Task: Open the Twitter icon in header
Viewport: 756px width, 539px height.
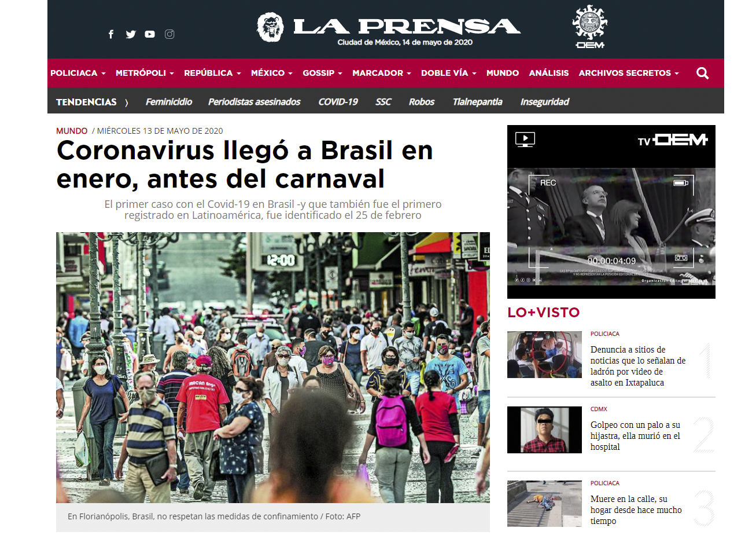Action: click(131, 34)
